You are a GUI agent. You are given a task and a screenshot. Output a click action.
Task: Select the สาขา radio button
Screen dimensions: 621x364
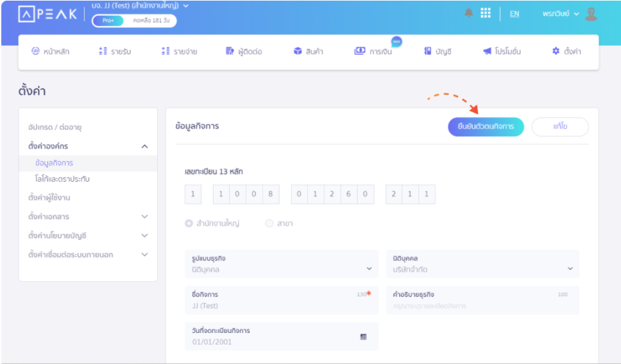click(x=269, y=224)
